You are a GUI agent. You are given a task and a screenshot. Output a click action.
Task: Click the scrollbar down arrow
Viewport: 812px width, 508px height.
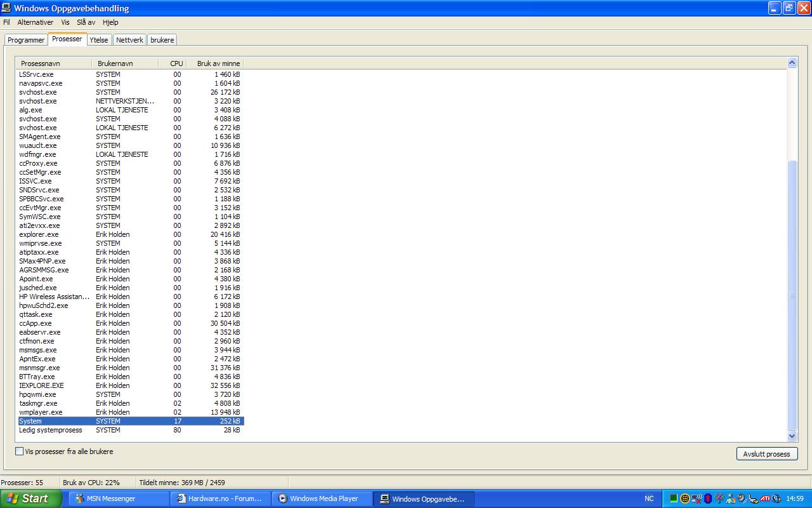792,436
